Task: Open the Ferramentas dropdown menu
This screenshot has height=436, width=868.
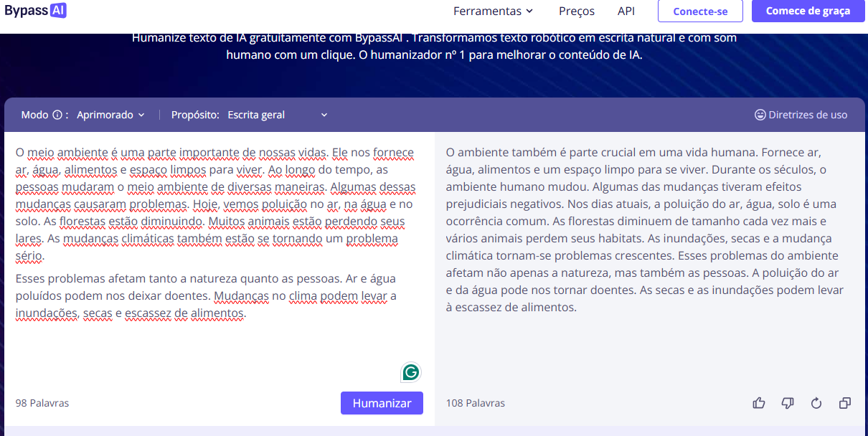Action: (x=494, y=11)
